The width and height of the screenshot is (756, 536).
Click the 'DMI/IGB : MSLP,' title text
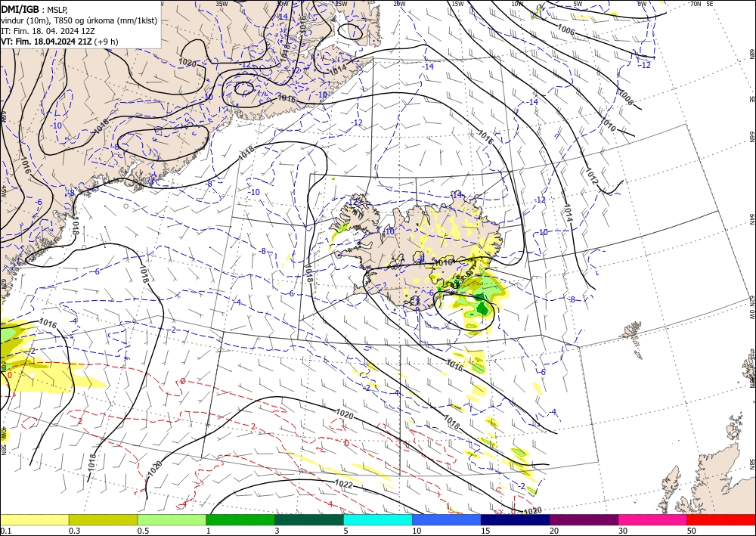point(35,10)
